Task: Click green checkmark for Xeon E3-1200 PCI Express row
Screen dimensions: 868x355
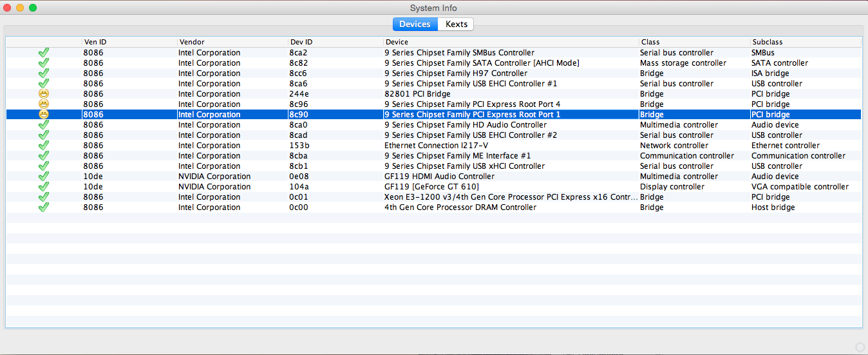Action: [x=44, y=197]
